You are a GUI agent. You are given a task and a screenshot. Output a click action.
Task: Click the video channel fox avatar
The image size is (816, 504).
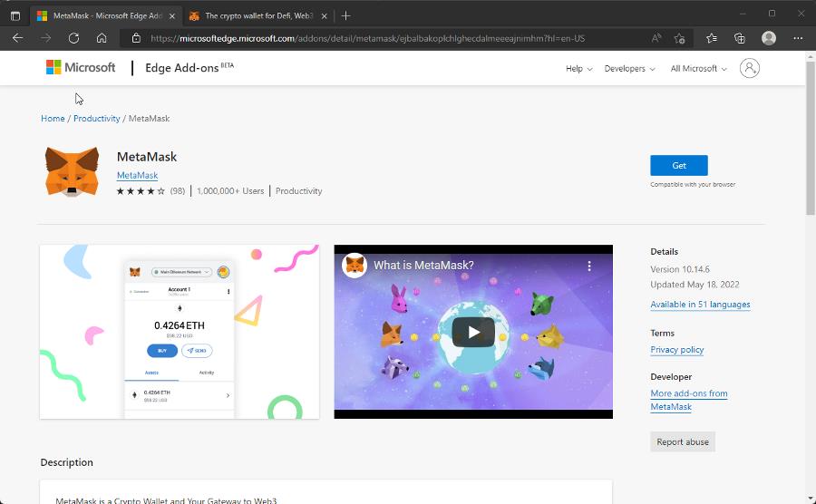click(x=355, y=266)
